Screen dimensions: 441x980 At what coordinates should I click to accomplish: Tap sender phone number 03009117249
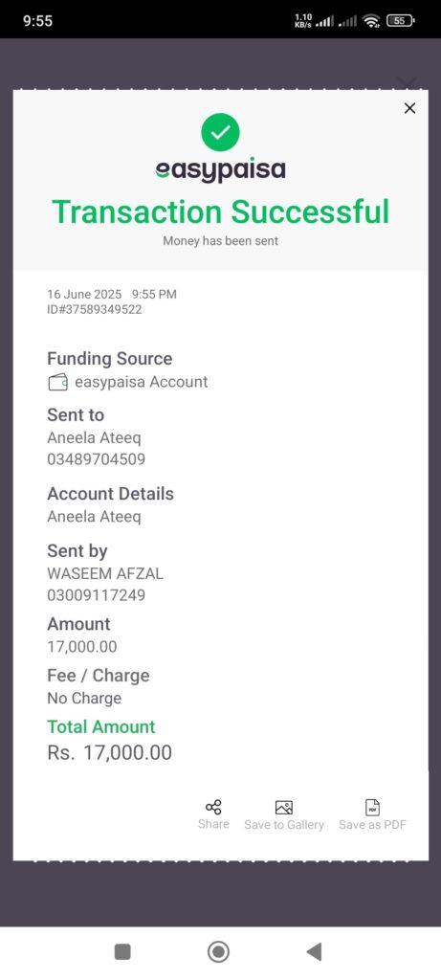pos(97,595)
